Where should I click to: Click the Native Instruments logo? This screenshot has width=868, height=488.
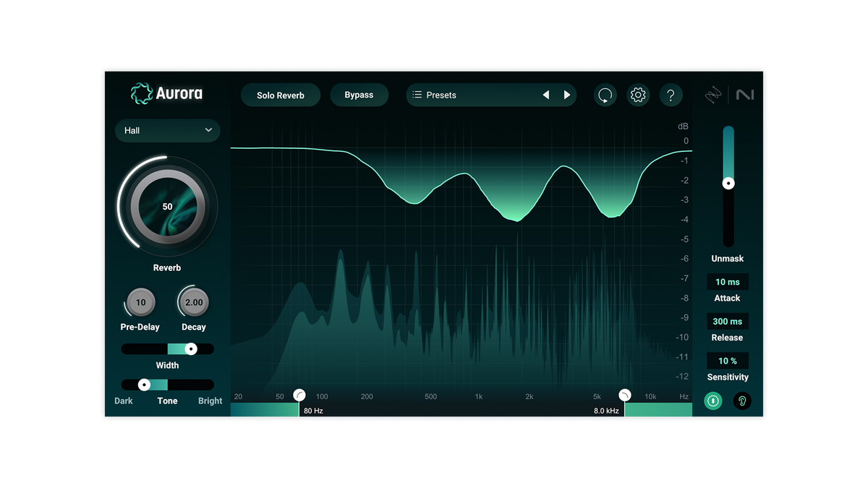click(x=745, y=95)
